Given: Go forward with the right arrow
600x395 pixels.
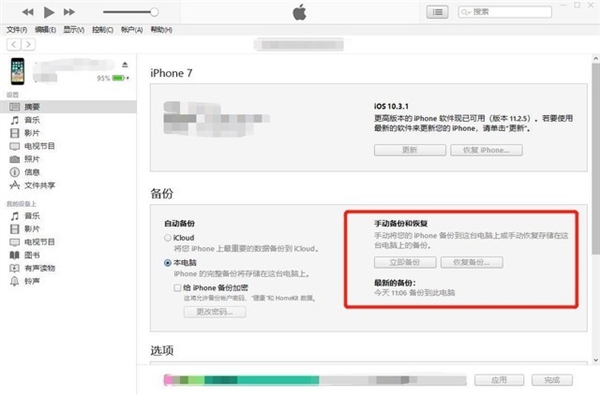Looking at the screenshot, I should [x=28, y=44].
